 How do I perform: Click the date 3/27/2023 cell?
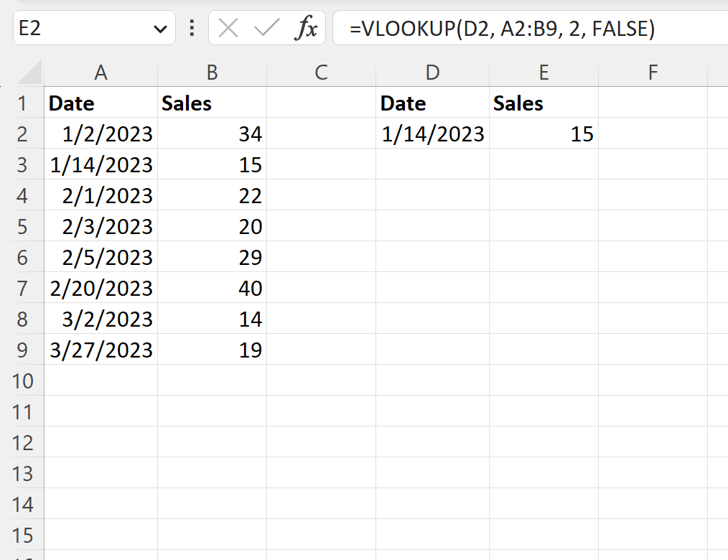(x=101, y=350)
